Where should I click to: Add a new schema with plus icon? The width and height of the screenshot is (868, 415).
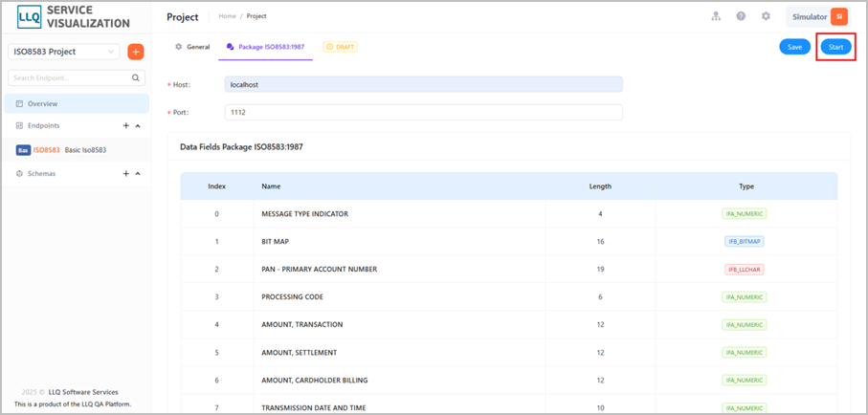point(125,174)
